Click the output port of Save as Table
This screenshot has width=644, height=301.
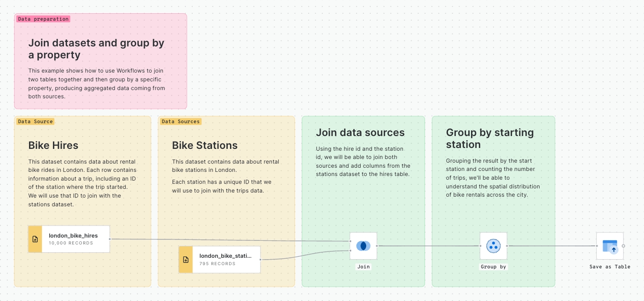point(623,246)
